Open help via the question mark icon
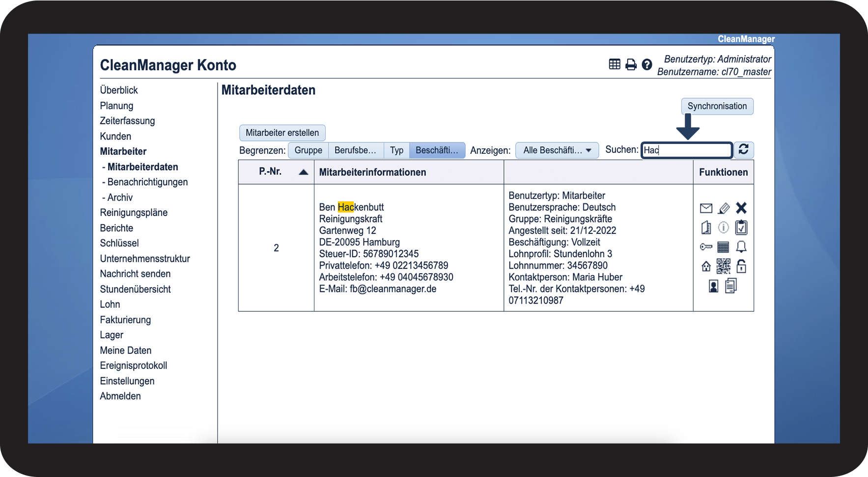This screenshot has width=868, height=477. 647,64
